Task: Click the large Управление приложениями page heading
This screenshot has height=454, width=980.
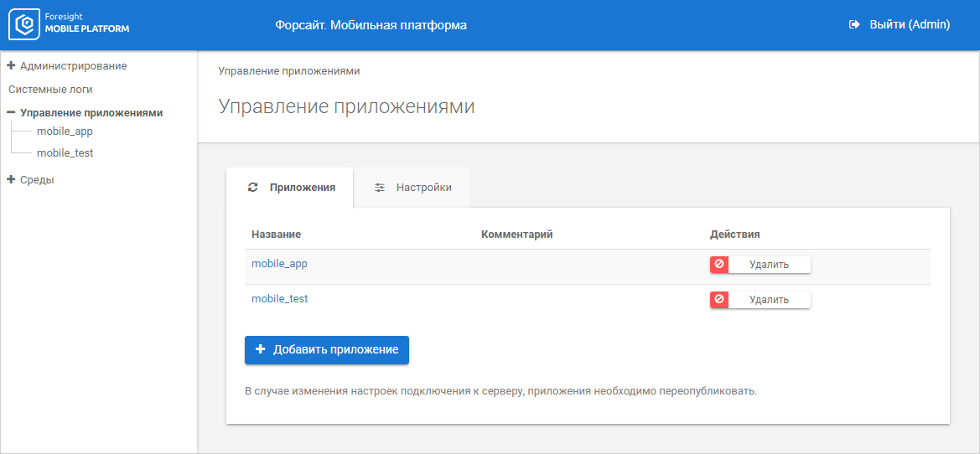Action: point(346,106)
